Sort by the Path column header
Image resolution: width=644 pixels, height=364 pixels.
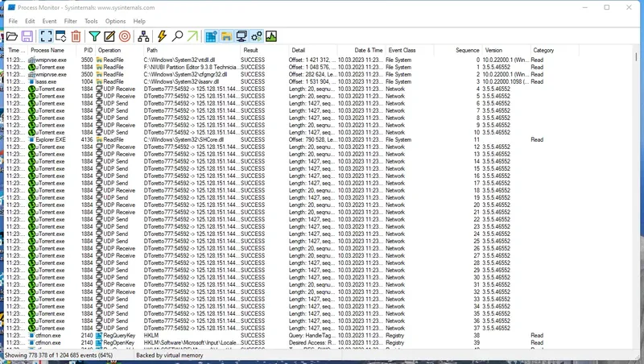tap(192, 50)
